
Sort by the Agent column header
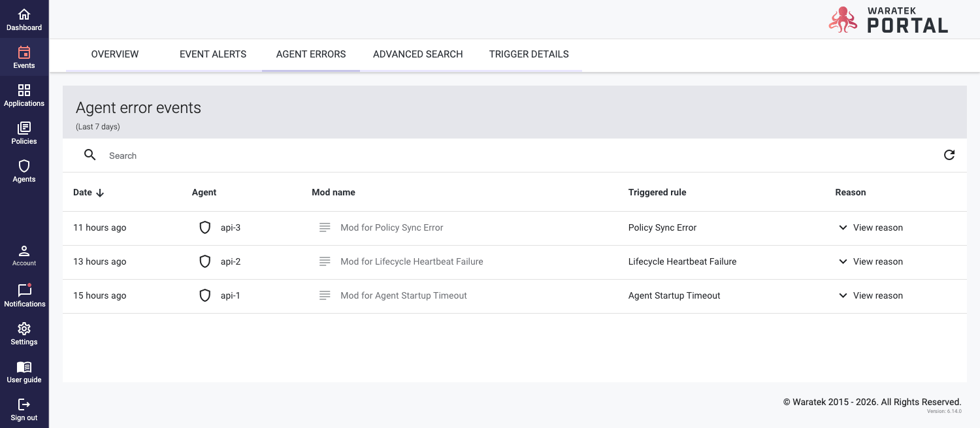click(x=204, y=192)
